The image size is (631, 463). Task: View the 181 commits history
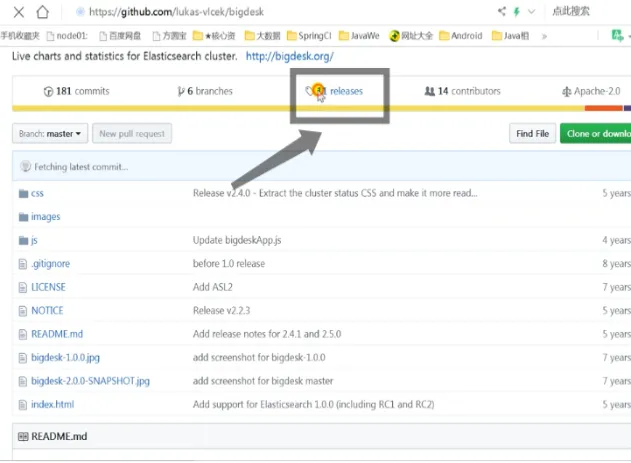tap(76, 91)
